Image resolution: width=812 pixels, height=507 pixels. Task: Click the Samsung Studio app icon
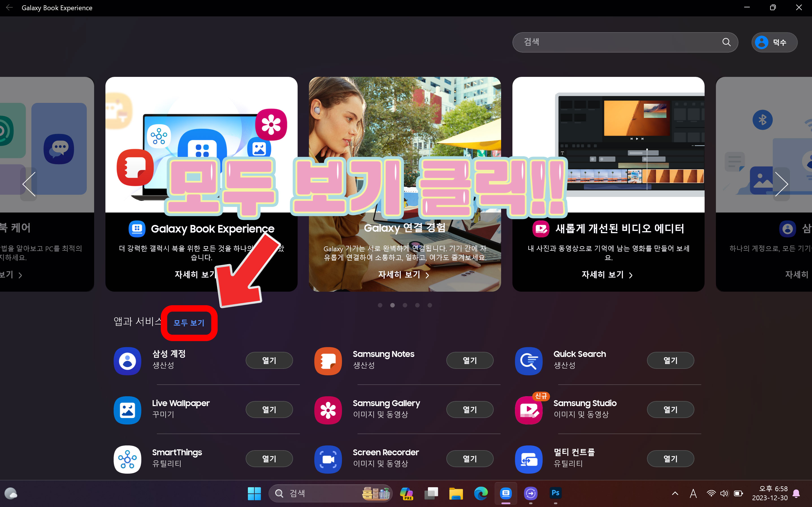click(x=528, y=410)
